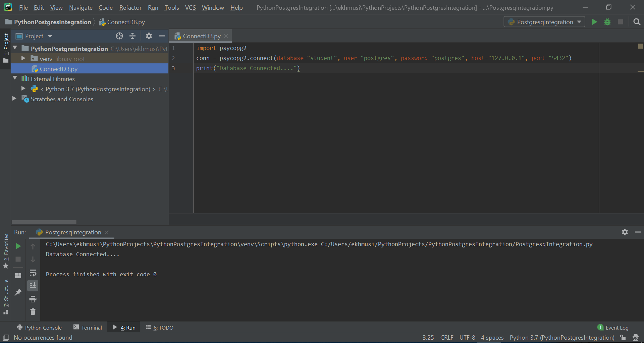The image size is (644, 343).
Task: Toggle pin tab in Run panel
Action: (18, 292)
